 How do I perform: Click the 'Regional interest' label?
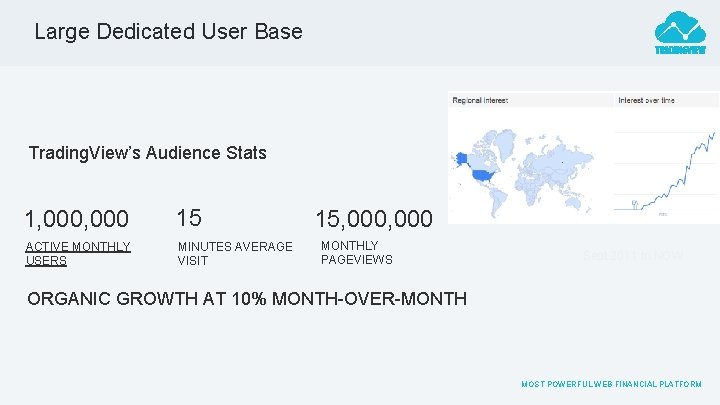pos(480,100)
